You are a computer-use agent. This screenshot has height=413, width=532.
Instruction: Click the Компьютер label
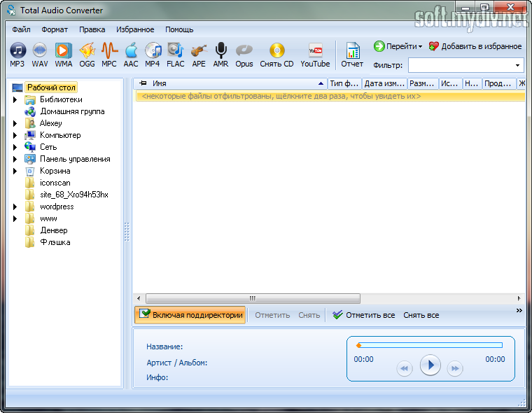(x=60, y=135)
